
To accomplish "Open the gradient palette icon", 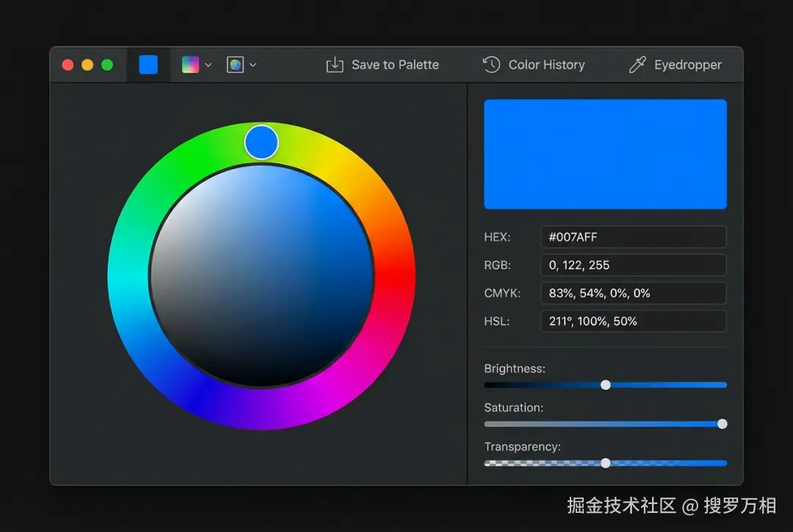I will tap(190, 65).
